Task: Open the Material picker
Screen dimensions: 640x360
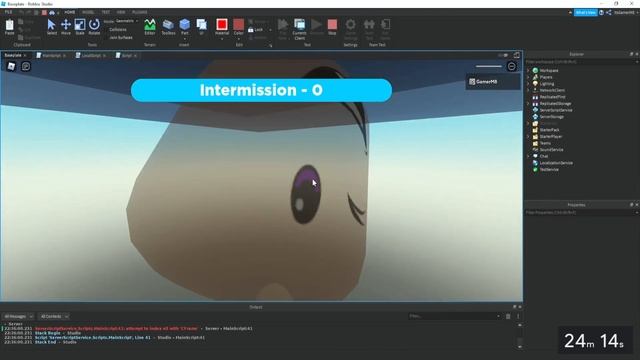Action: point(222,26)
